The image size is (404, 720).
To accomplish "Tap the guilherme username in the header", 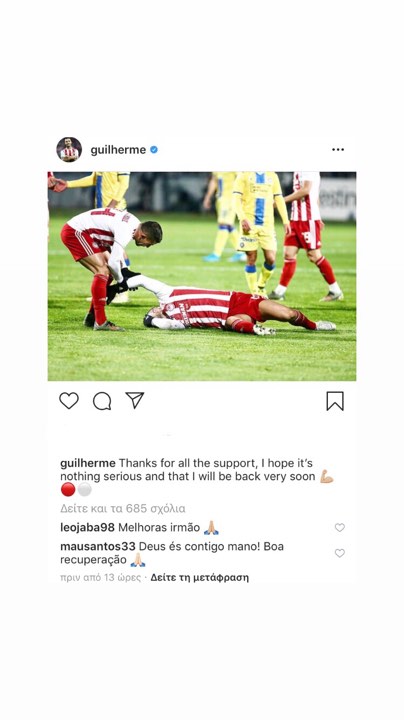I will tap(118, 150).
